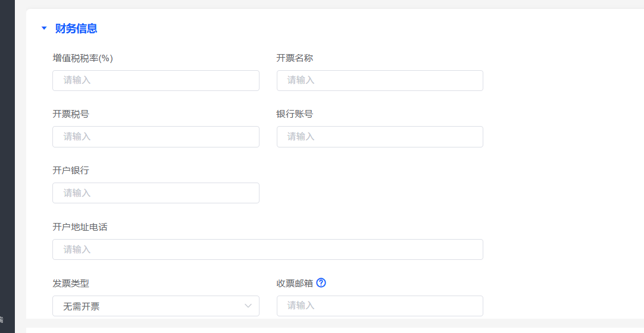Focus the 开户银行 text field
The image size is (644, 333).
coord(155,193)
